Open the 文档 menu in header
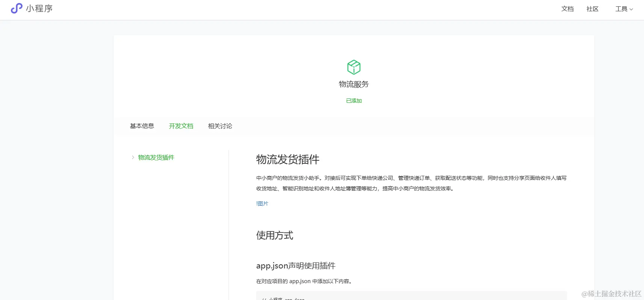 coord(567,9)
